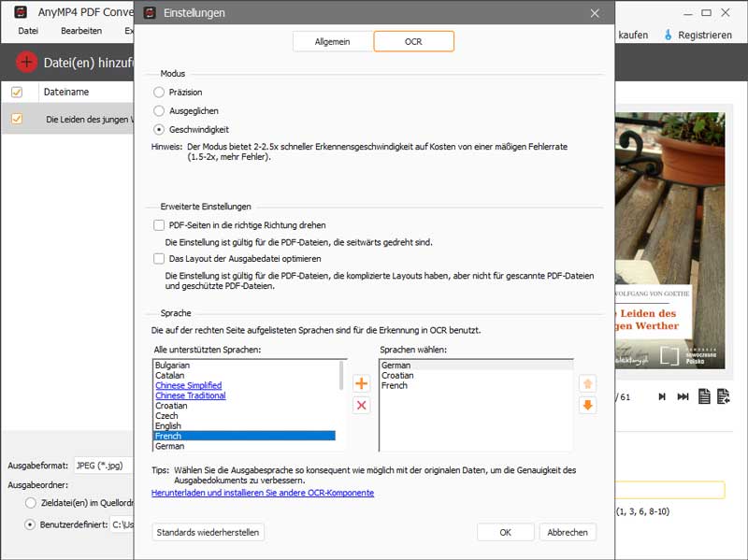
Task: Open the Ausgabeformat JPEG dropdown
Action: click(104, 466)
